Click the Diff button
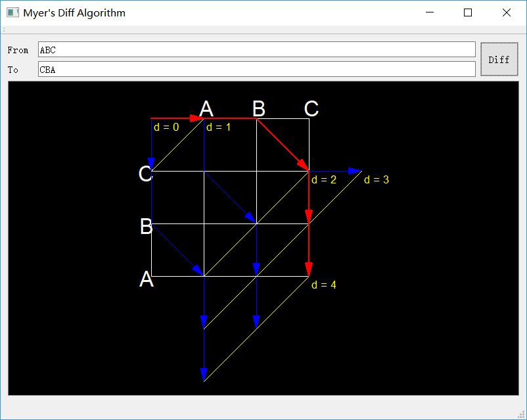The image size is (527, 420). click(499, 58)
